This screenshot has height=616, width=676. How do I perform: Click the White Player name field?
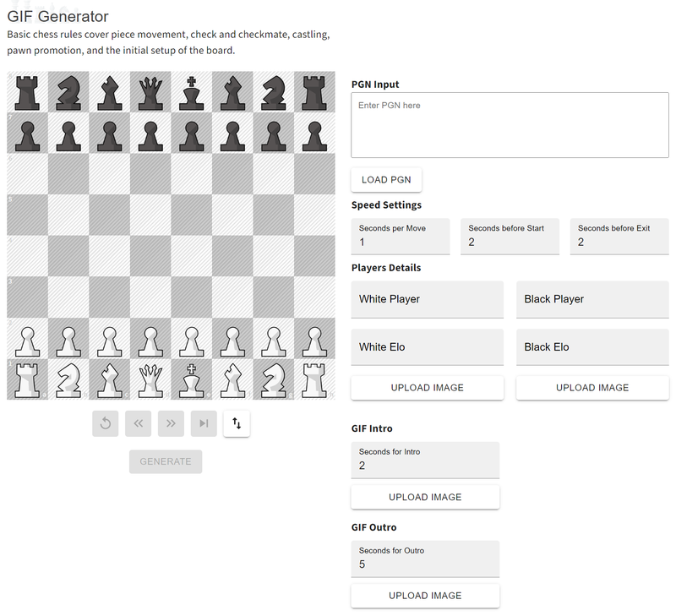tap(427, 299)
